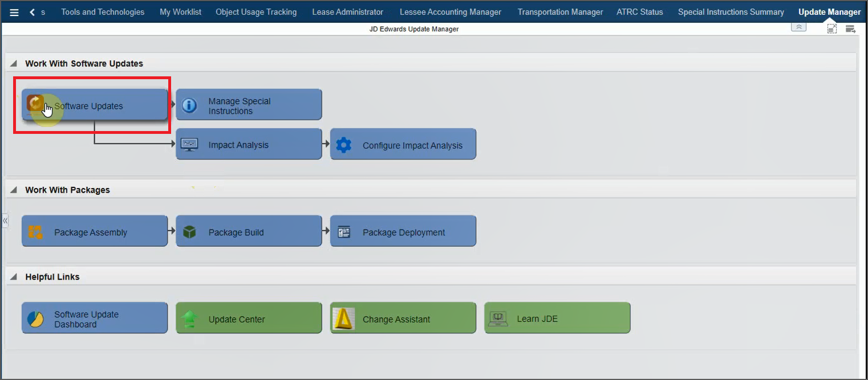Screen dimensions: 868x380
Task: Open the Software Update Dashboard tile
Action: point(95,318)
